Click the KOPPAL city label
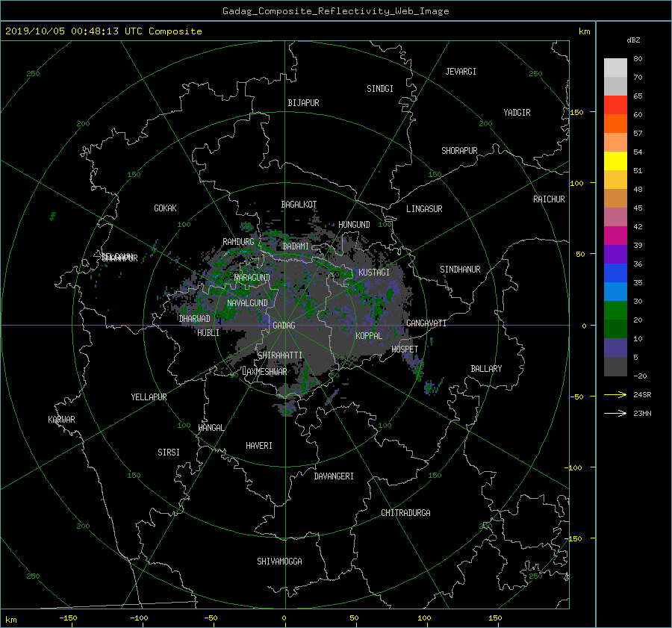Image resolution: width=672 pixels, height=628 pixels. [369, 336]
